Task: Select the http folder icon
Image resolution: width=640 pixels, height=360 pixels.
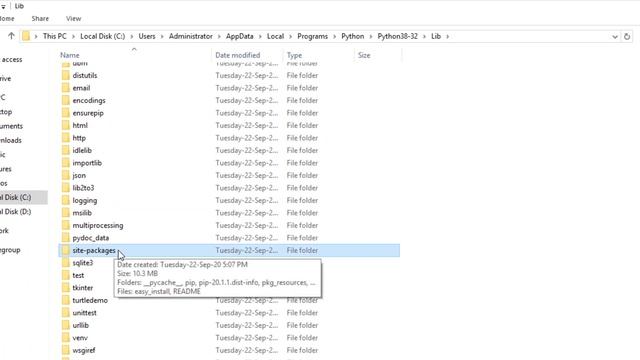Action: [66, 138]
